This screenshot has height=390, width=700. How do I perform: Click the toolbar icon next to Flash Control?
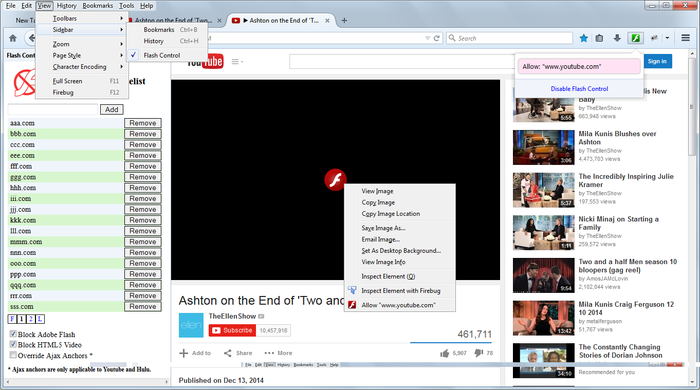click(x=654, y=38)
